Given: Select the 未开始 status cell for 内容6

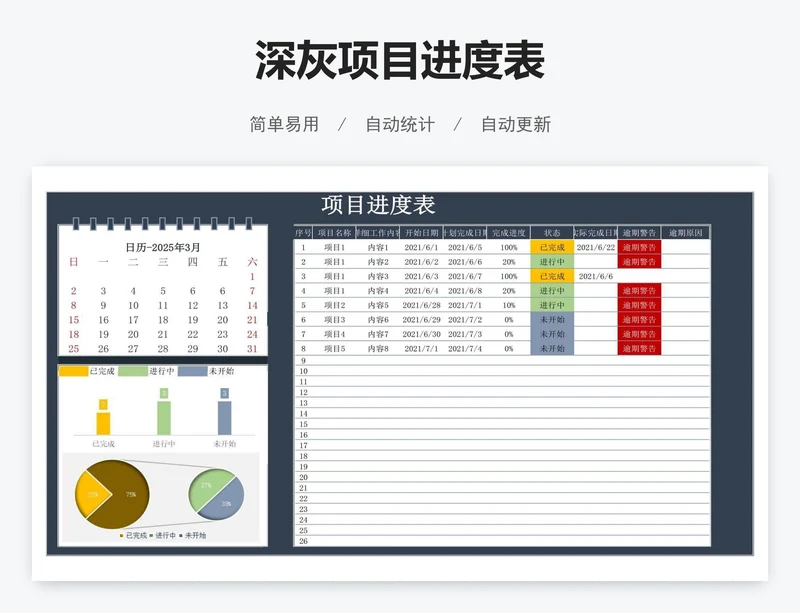Looking at the screenshot, I should pos(552,320).
